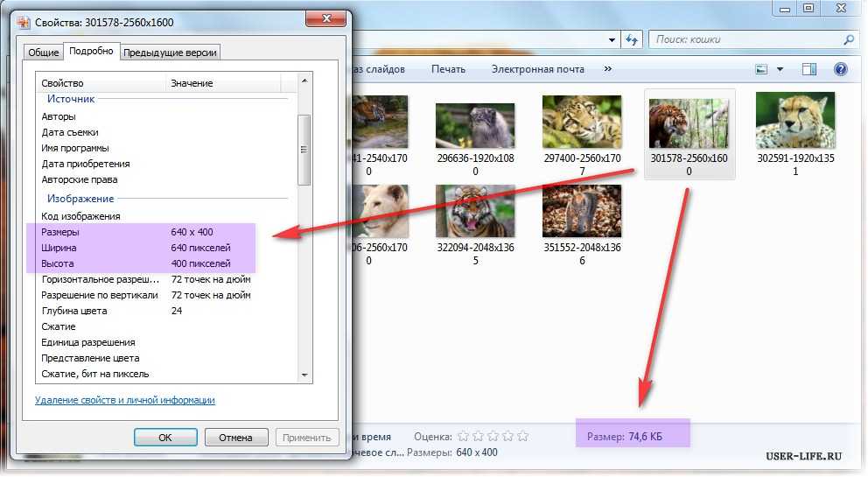Image resolution: width=868 pixels, height=477 pixels.
Task: Select the Разрешение по вертикали row
Action: 166,295
